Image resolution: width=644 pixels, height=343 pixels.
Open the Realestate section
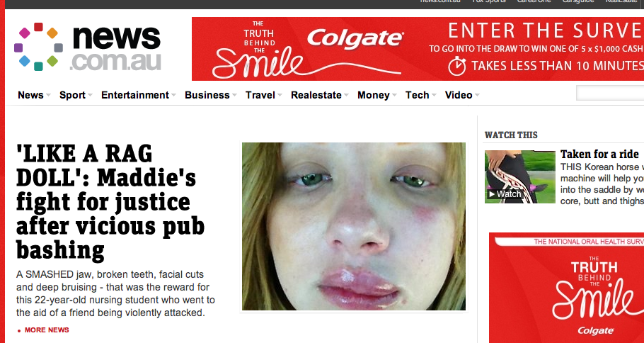pyautogui.click(x=316, y=95)
